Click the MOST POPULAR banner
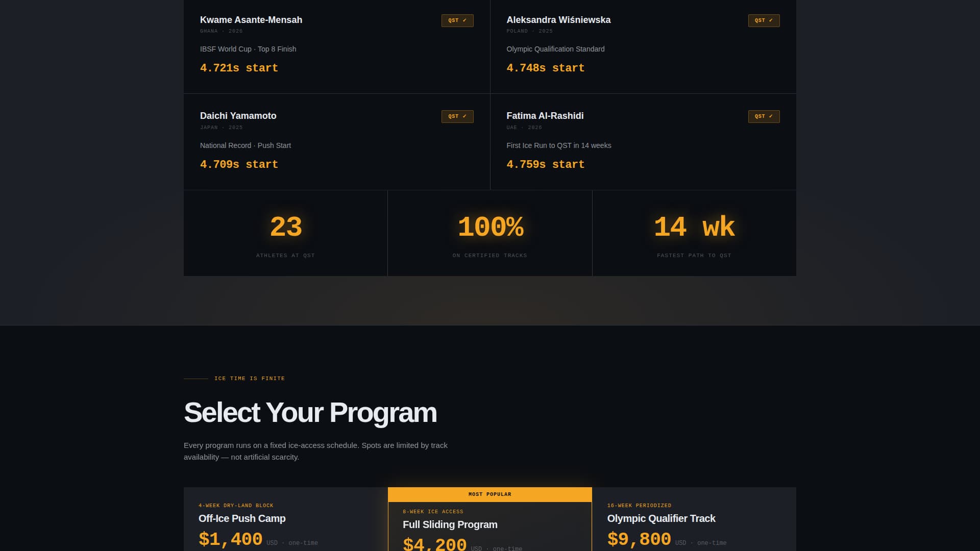980x551 pixels. pyautogui.click(x=490, y=494)
